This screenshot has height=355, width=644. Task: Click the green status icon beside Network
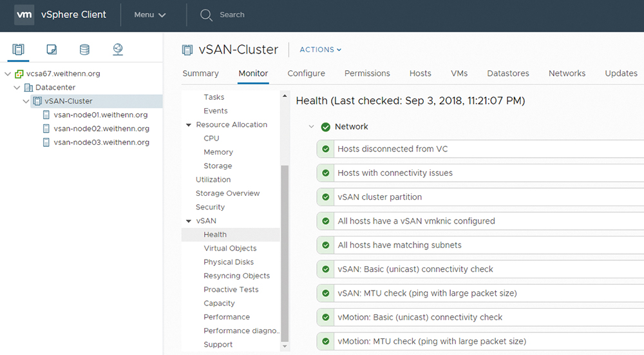[x=326, y=127]
